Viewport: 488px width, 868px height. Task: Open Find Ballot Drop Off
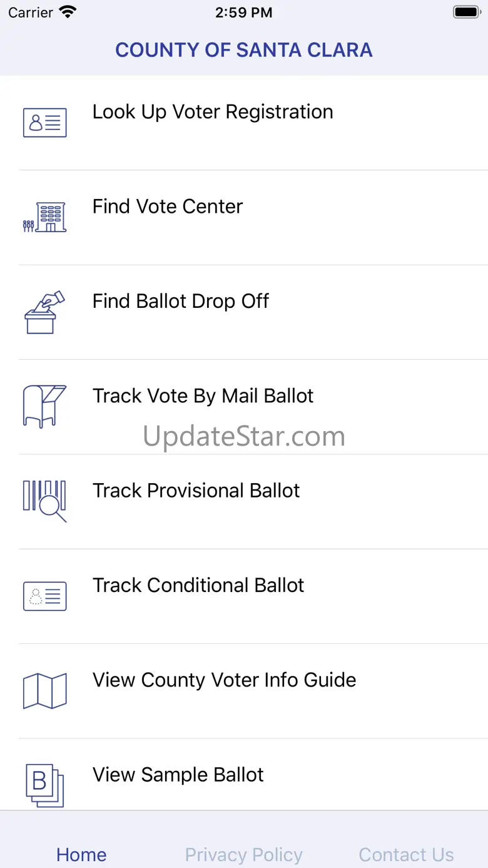point(181,301)
